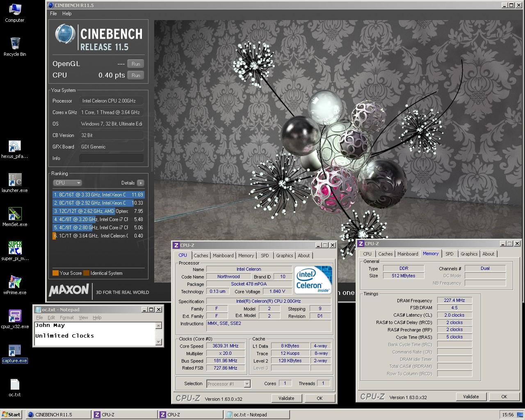Screen dimensions: 525x420
Task: Switch to Caches tab in CPU-Z Memory window
Action: point(386,254)
